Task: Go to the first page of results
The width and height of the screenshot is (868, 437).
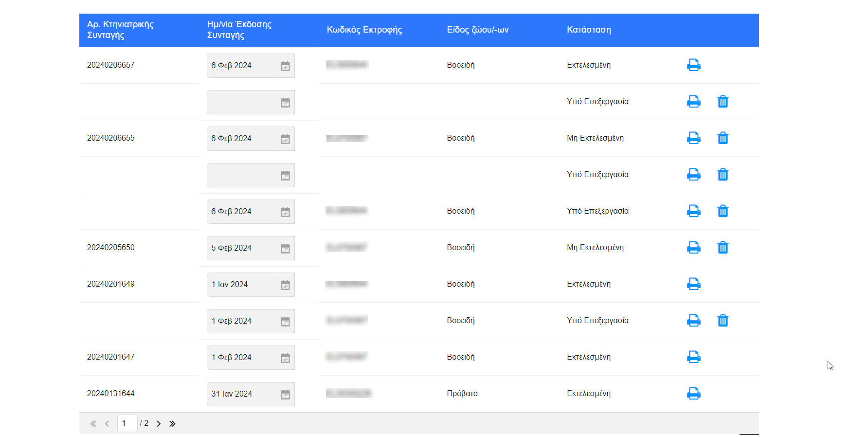Action: point(93,423)
